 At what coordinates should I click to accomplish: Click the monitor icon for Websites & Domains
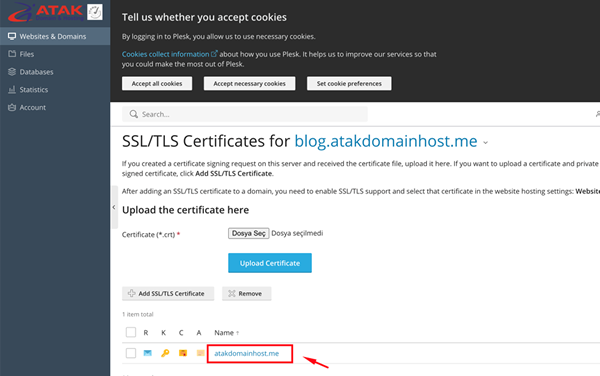[12, 36]
